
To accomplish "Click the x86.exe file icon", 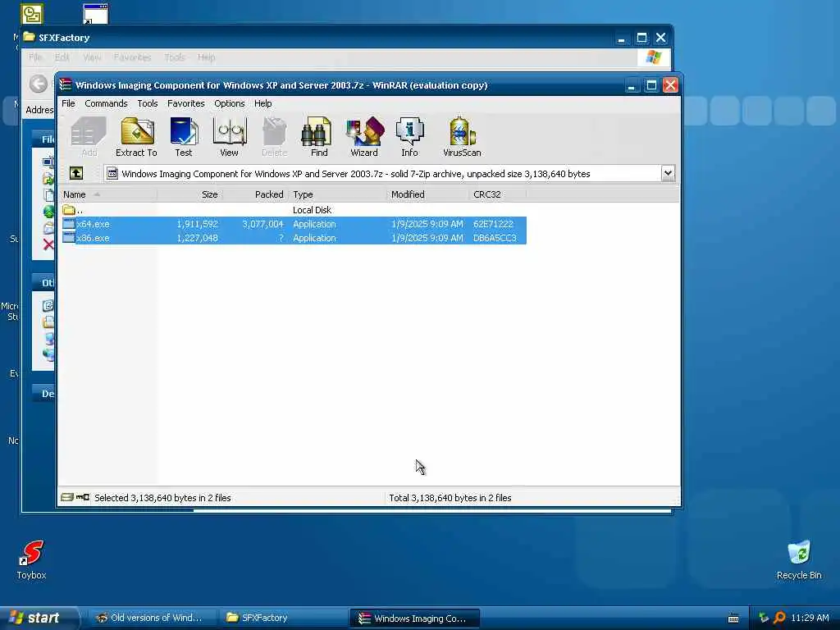I will 69,238.
